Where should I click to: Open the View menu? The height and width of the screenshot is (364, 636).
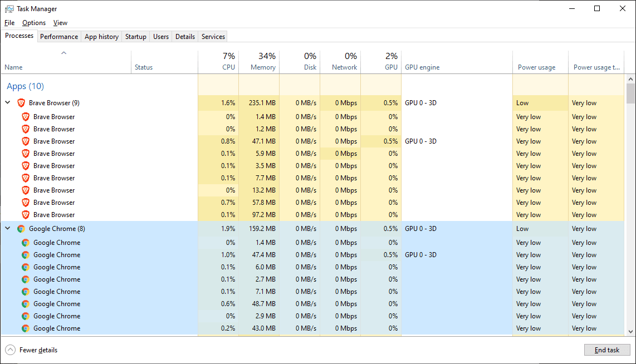click(x=60, y=23)
